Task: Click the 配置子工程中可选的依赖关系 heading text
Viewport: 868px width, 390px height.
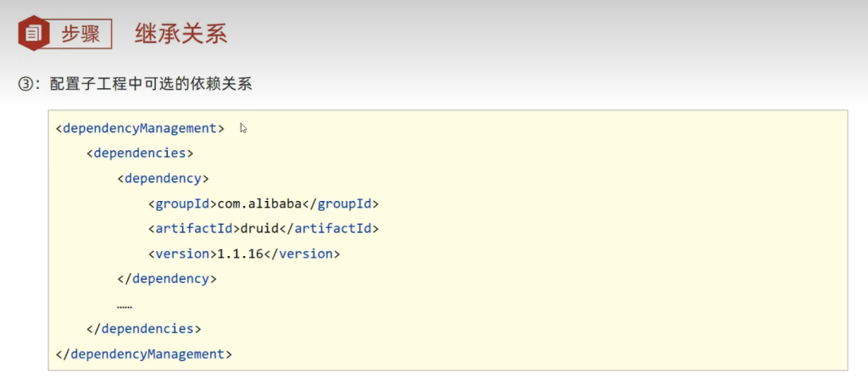Action: [150, 84]
